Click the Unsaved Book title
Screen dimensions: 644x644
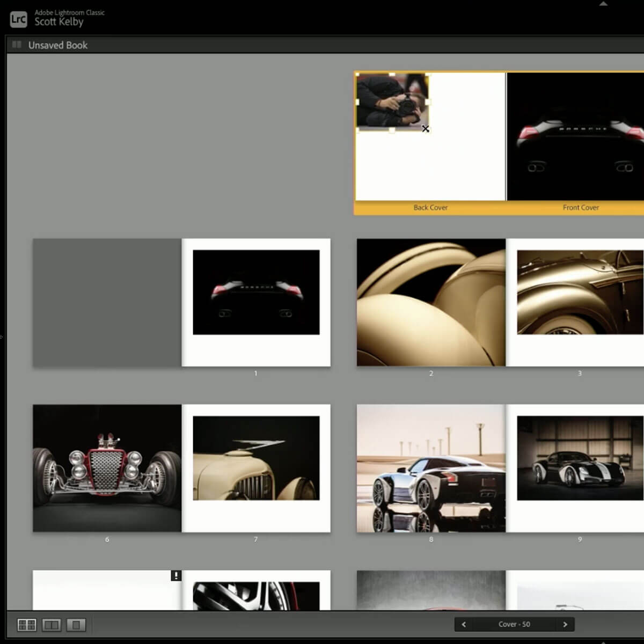tap(58, 45)
